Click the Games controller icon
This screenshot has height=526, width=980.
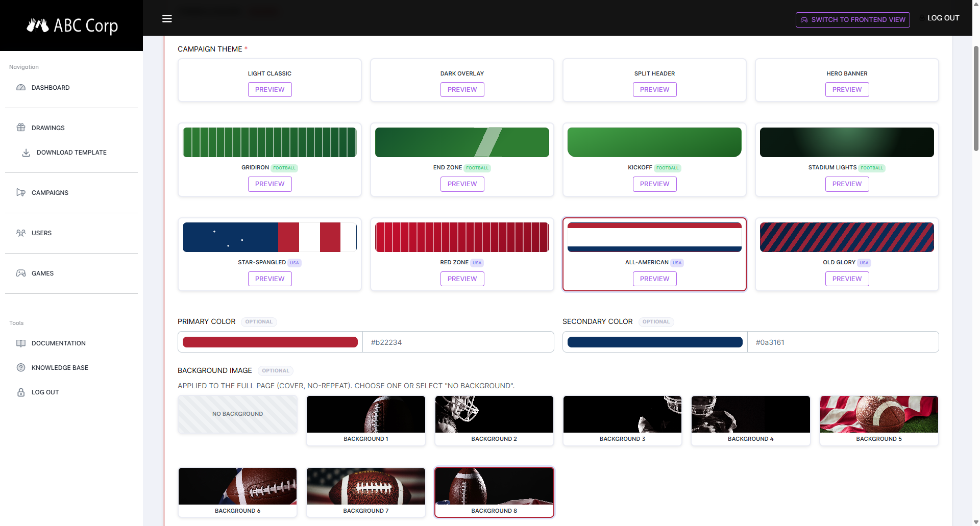point(21,273)
